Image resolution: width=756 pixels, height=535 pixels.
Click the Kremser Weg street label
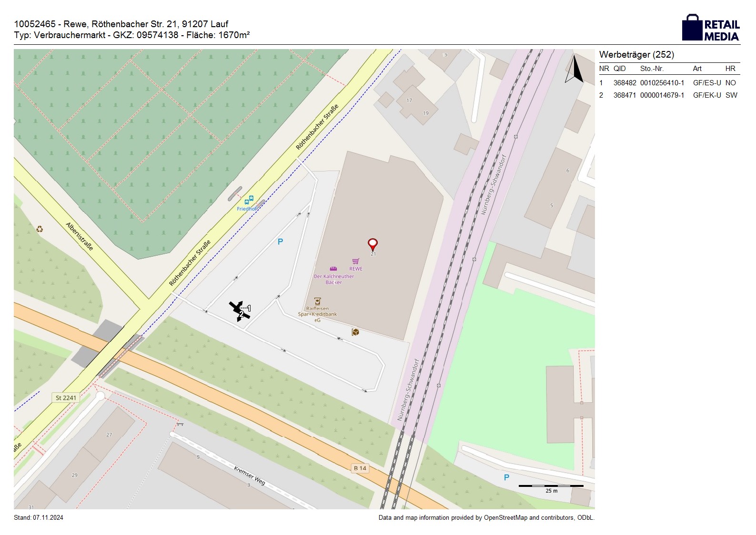click(249, 475)
